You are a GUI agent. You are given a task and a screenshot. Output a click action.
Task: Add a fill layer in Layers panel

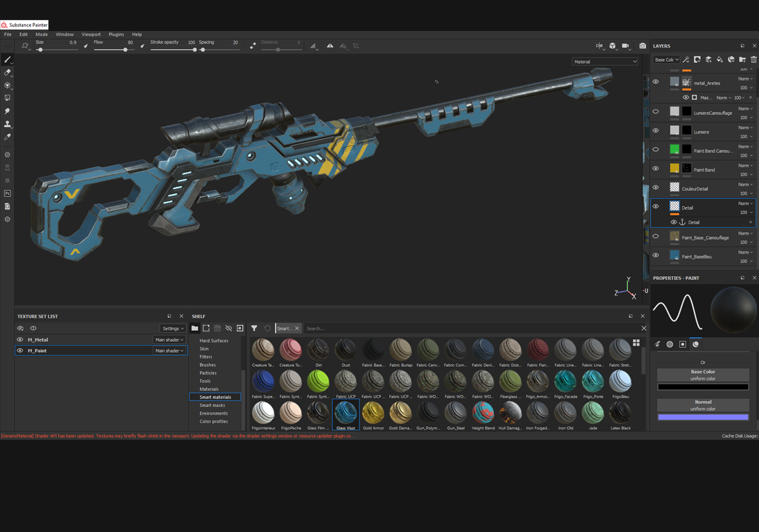pyautogui.click(x=720, y=60)
